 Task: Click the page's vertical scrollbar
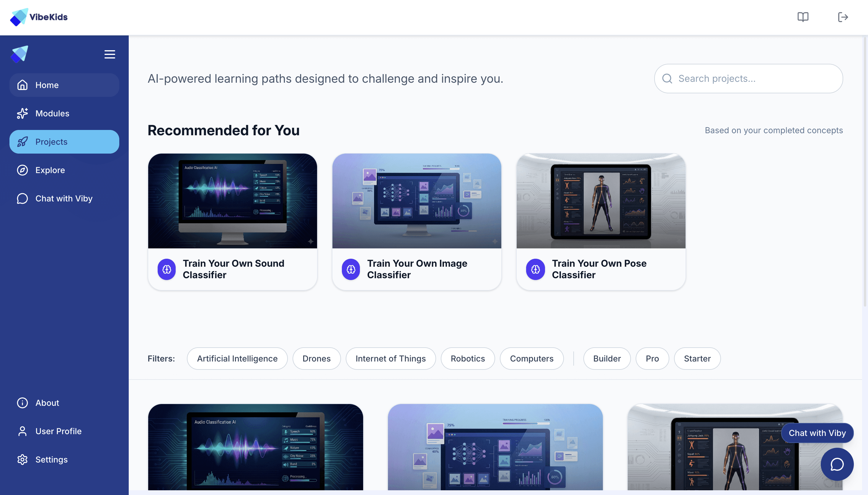(x=864, y=170)
